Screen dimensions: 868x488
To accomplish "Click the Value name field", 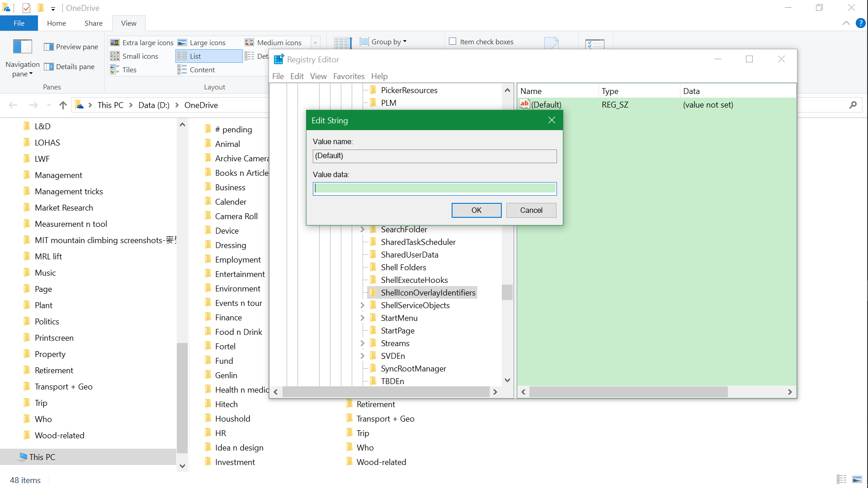I will tap(434, 156).
